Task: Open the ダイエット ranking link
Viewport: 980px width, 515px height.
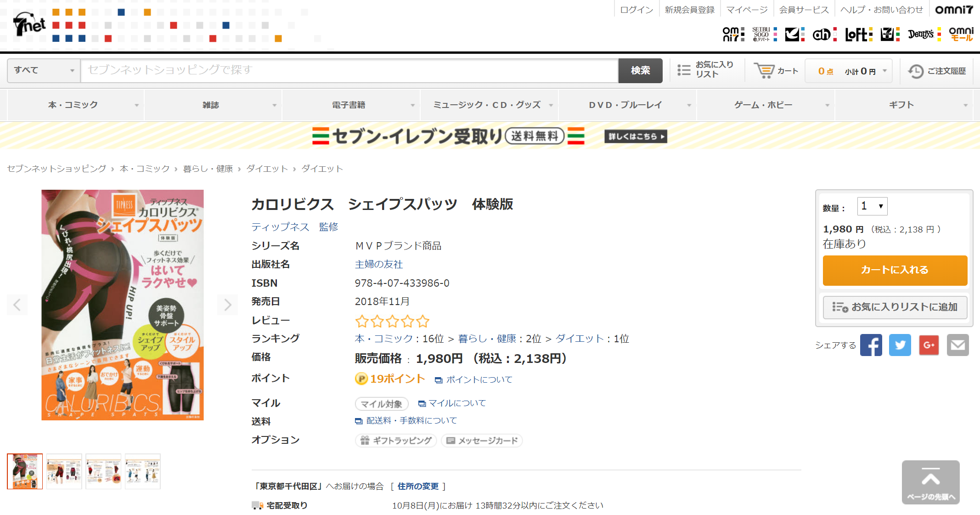Action: point(580,339)
